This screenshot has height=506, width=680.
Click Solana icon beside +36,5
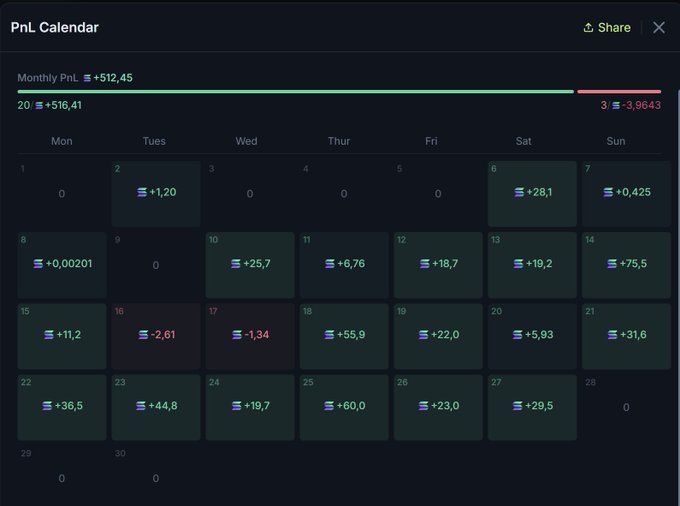pyautogui.click(x=47, y=406)
